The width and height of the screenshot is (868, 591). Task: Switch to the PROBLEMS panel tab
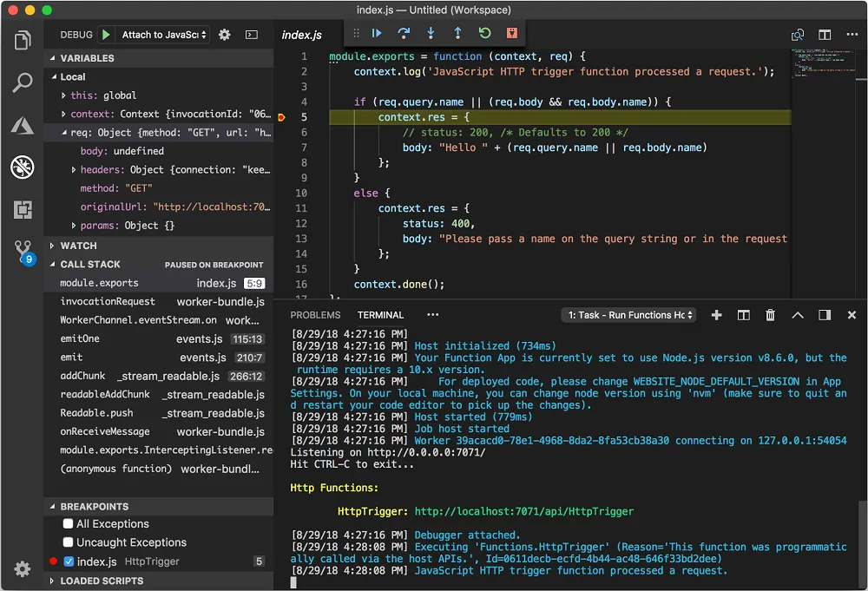(315, 315)
